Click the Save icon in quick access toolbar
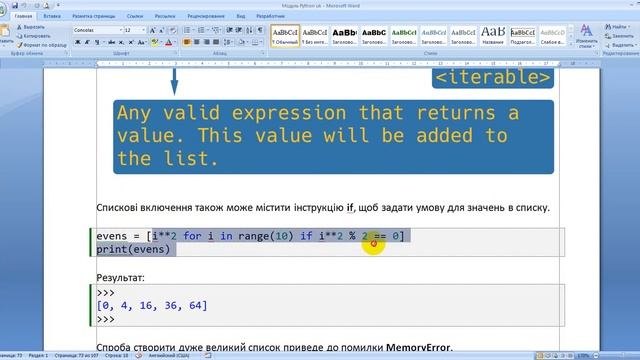Screen dimensions: 640x360 click(15, 5)
